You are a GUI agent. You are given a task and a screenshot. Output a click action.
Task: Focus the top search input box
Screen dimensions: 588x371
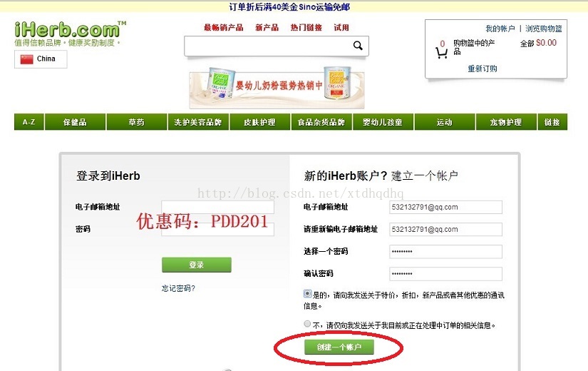click(x=269, y=46)
